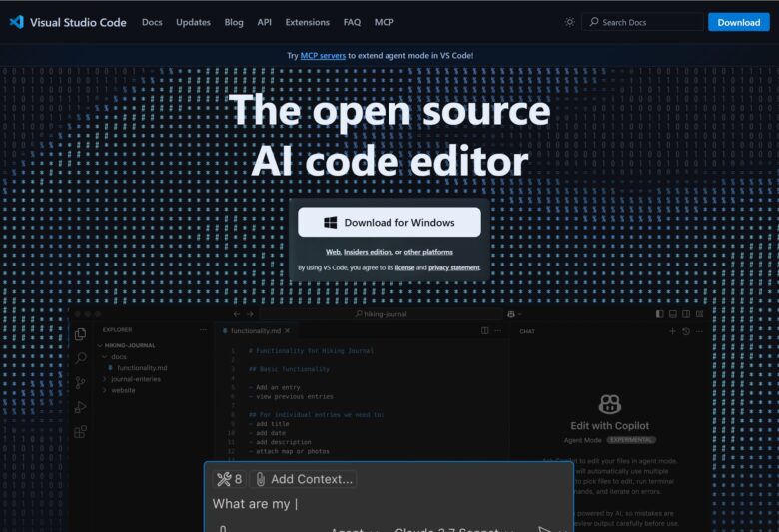779x532 pixels.
Task: Open the Extensions menu item
Action: (x=307, y=22)
